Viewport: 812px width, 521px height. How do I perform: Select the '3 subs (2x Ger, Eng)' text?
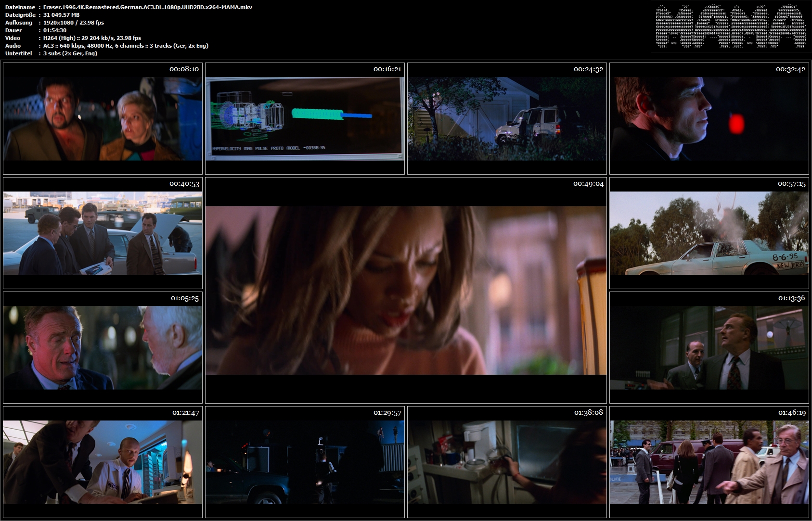point(70,53)
